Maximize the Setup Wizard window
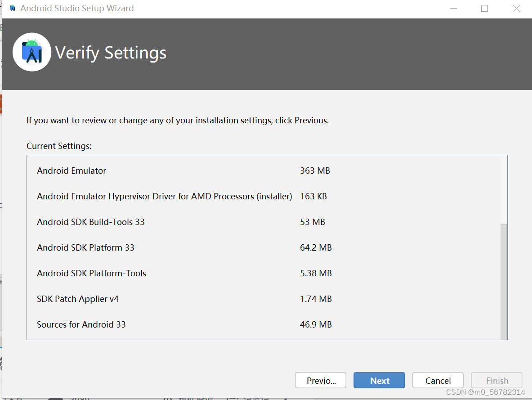The width and height of the screenshot is (532, 400). (484, 8)
